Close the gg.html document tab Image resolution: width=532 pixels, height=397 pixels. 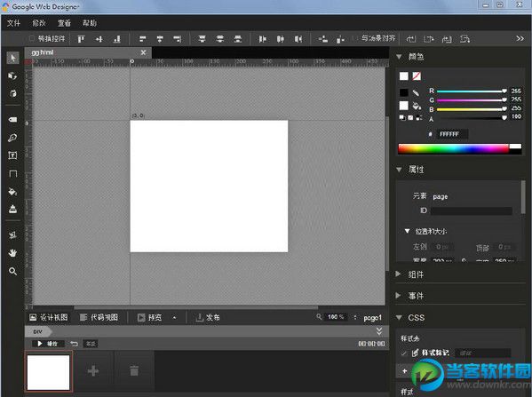tap(143, 52)
